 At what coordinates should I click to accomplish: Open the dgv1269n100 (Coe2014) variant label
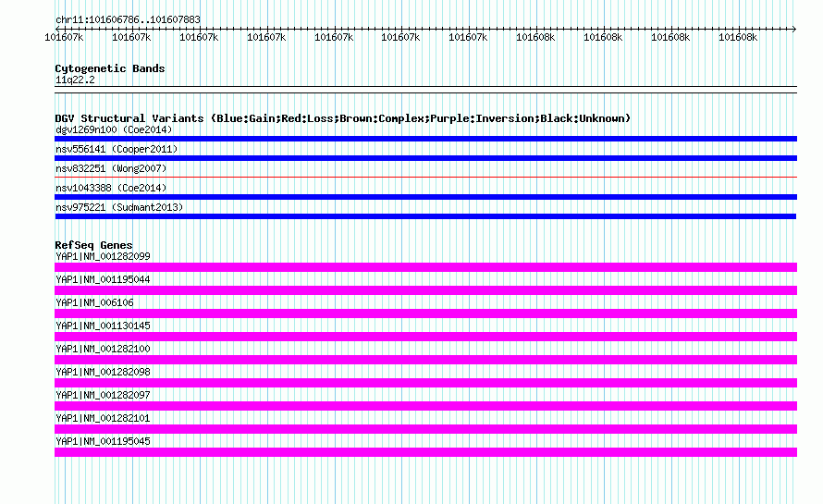coord(114,129)
